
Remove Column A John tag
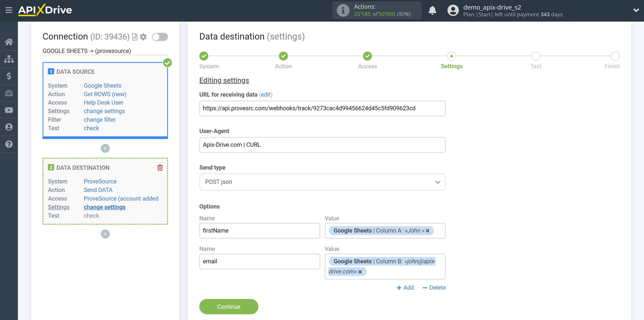(428, 231)
